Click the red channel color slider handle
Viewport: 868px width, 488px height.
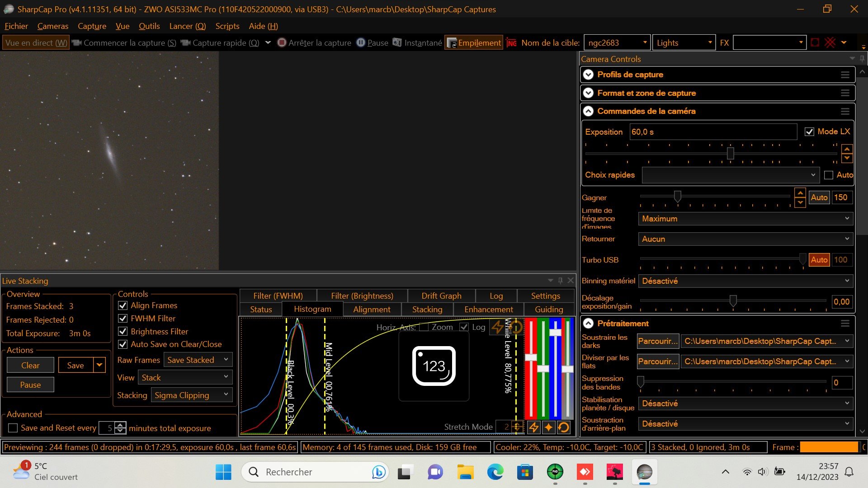point(531,357)
